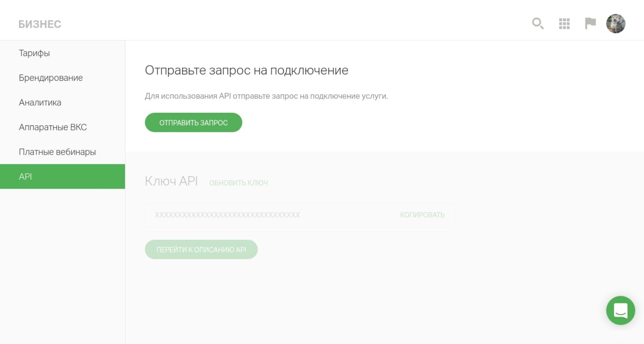Click the БИЗНЕС header title
Screen dimensions: 644x344
[x=40, y=24]
